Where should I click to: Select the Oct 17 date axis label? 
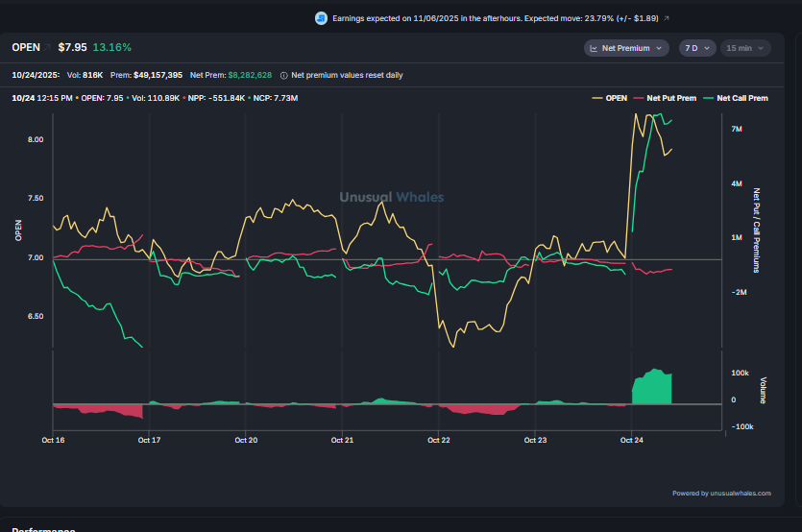149,440
